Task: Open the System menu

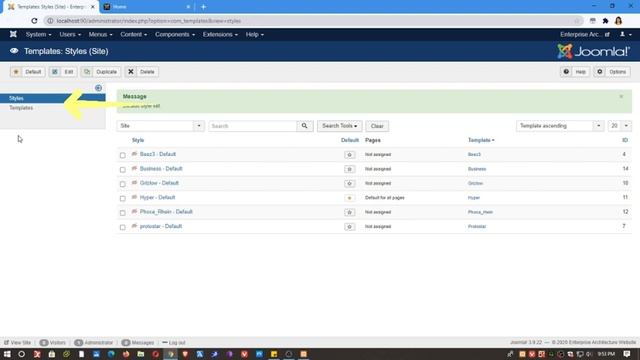Action: click(x=38, y=34)
